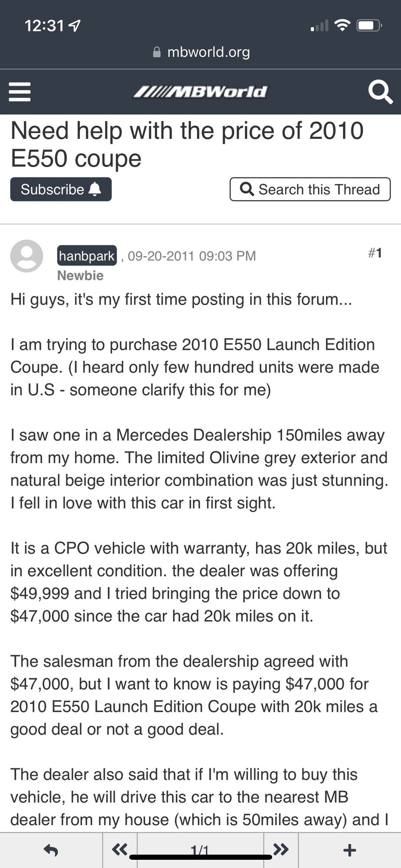The image size is (401, 868).
Task: Click the MBWorld logo
Action: point(200,92)
